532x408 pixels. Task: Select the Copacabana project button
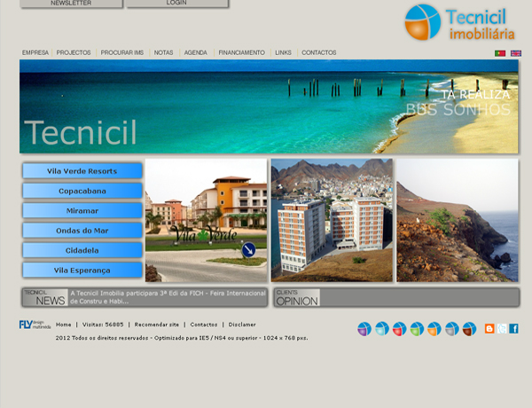coord(82,191)
